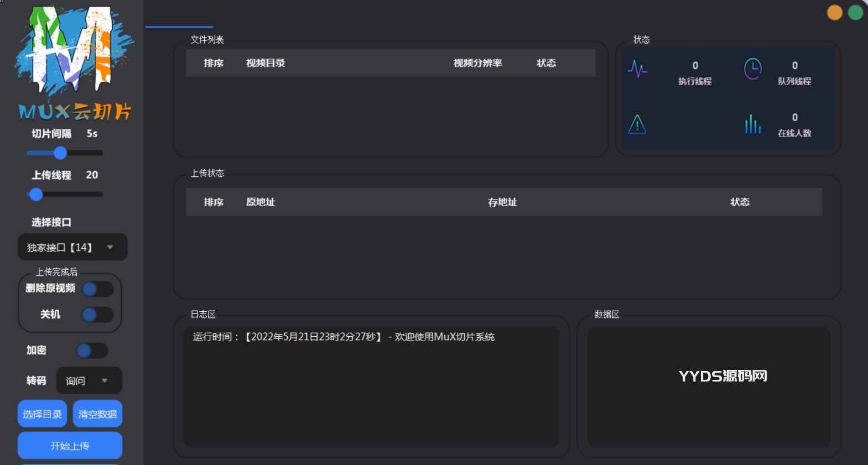Click the clock icon for 队列线程
The image size is (868, 465).
coord(752,69)
